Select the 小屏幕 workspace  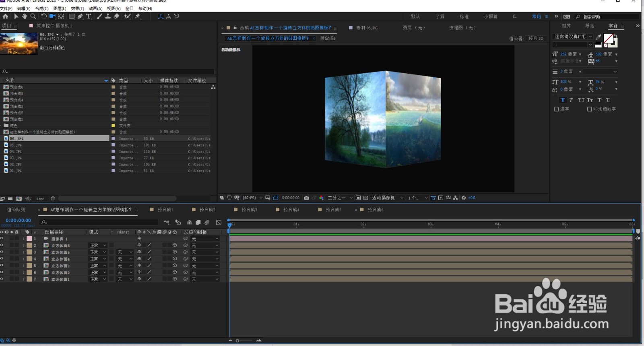click(491, 16)
